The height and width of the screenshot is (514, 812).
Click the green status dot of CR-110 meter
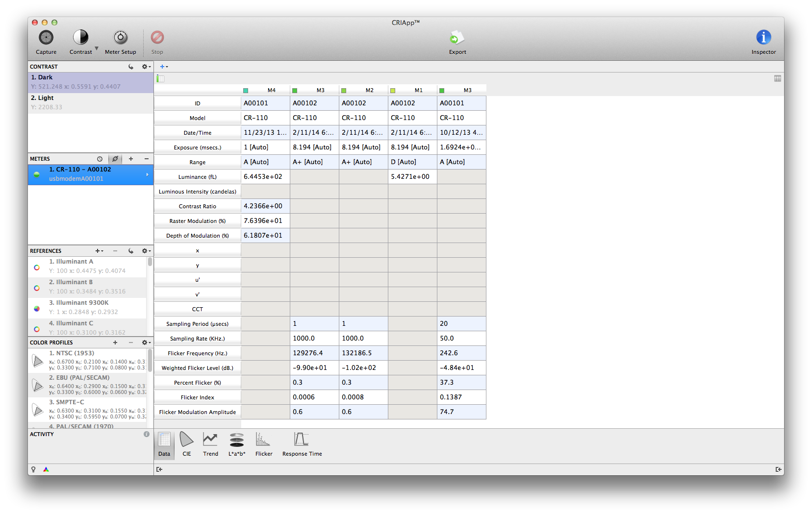click(x=37, y=174)
